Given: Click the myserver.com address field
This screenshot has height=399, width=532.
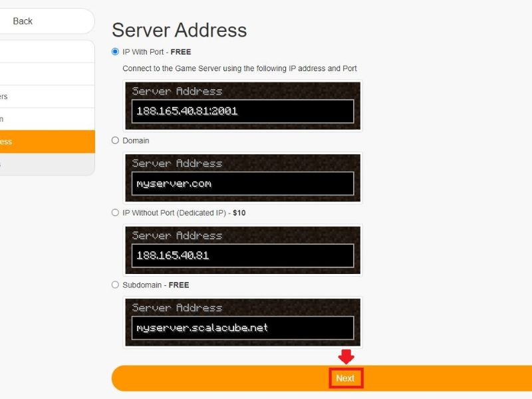Looking at the screenshot, I should point(243,184).
